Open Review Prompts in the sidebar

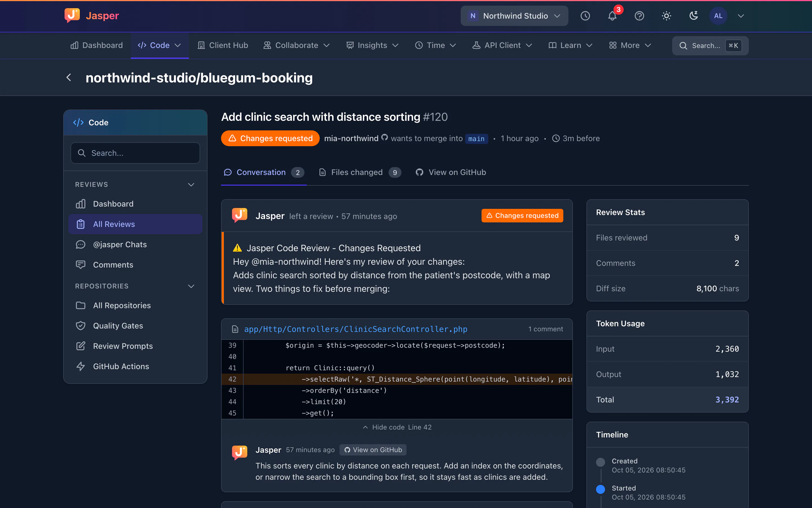point(135,346)
